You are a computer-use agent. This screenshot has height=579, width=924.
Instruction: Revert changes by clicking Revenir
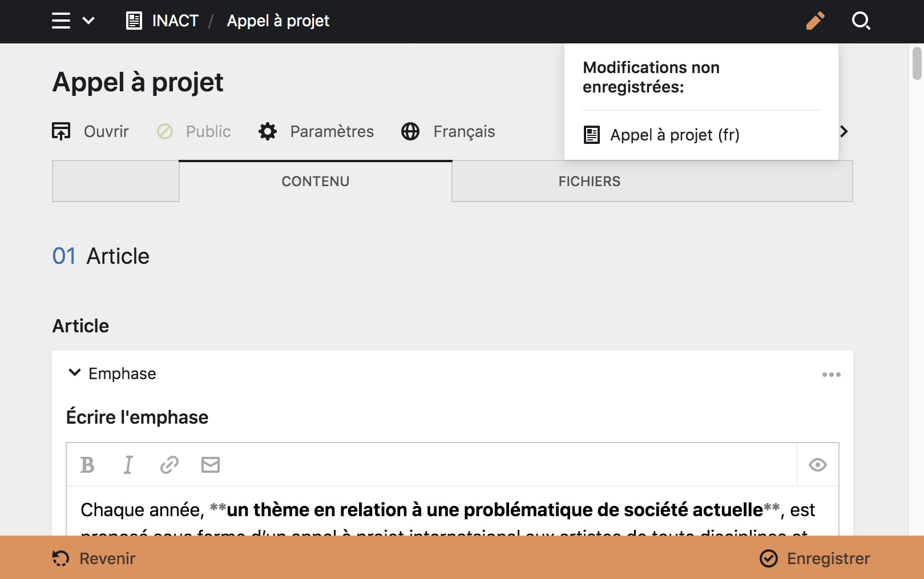tap(106, 558)
